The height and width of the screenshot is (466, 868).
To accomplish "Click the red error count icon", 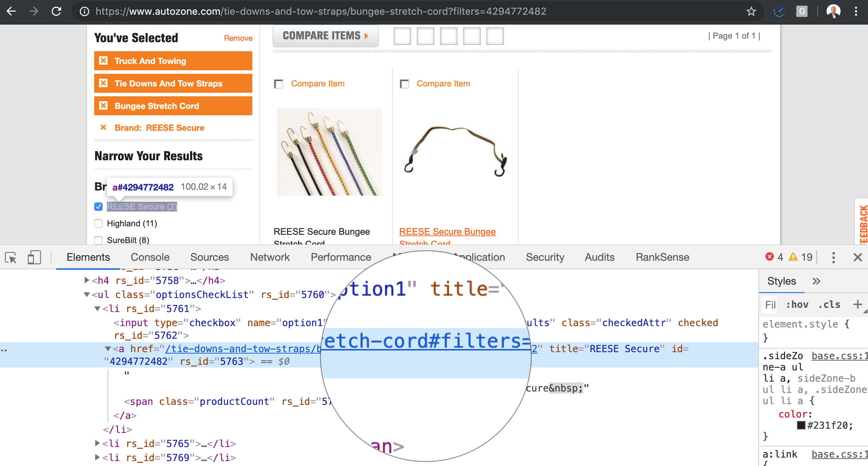I will (x=769, y=257).
